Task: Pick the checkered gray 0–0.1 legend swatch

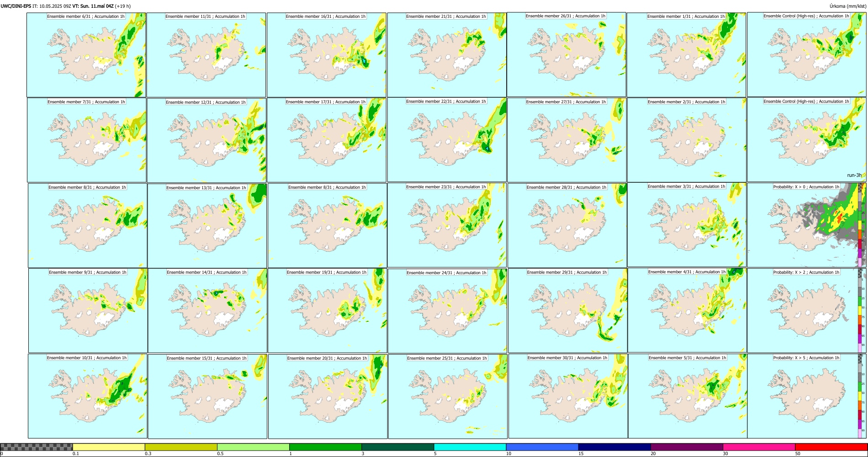Action: 37,447
